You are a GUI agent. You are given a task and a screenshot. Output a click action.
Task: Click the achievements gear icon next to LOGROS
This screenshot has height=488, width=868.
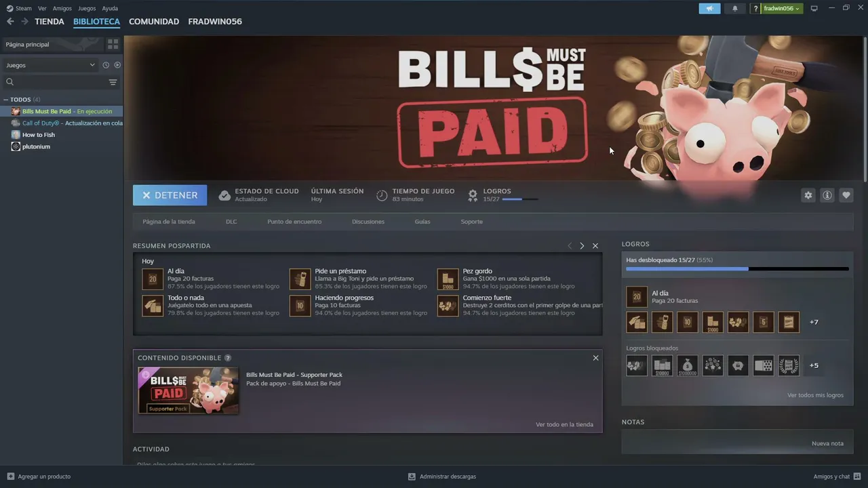coord(473,195)
